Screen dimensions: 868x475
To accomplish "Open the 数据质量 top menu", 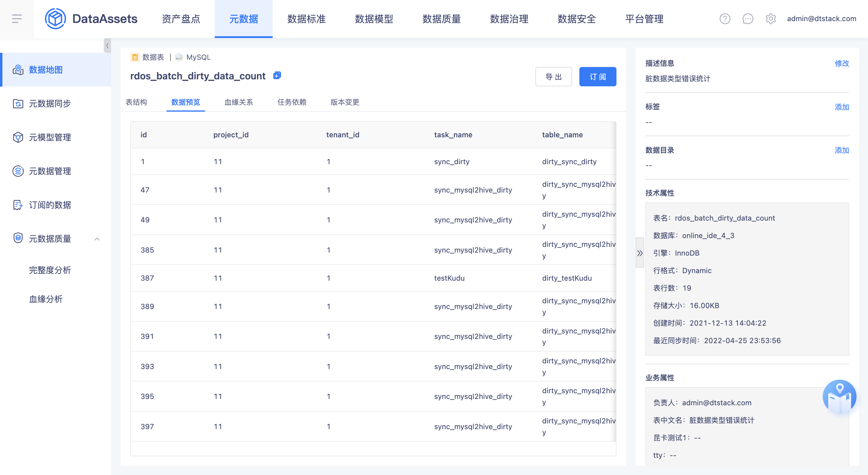I will tap(442, 19).
